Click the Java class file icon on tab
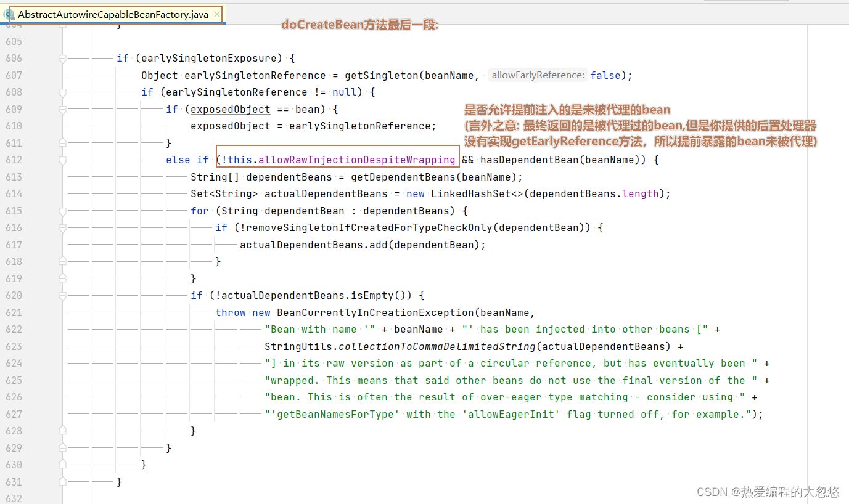Screen dimensions: 849x504 coord(9,14)
